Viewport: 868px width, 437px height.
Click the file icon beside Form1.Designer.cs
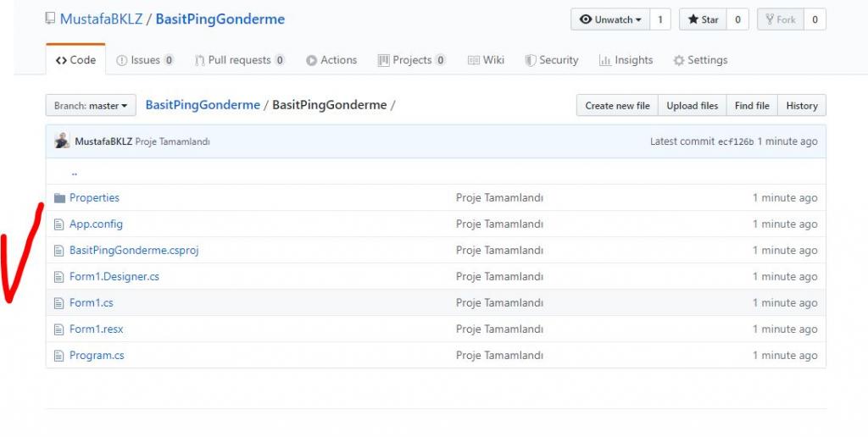click(58, 277)
